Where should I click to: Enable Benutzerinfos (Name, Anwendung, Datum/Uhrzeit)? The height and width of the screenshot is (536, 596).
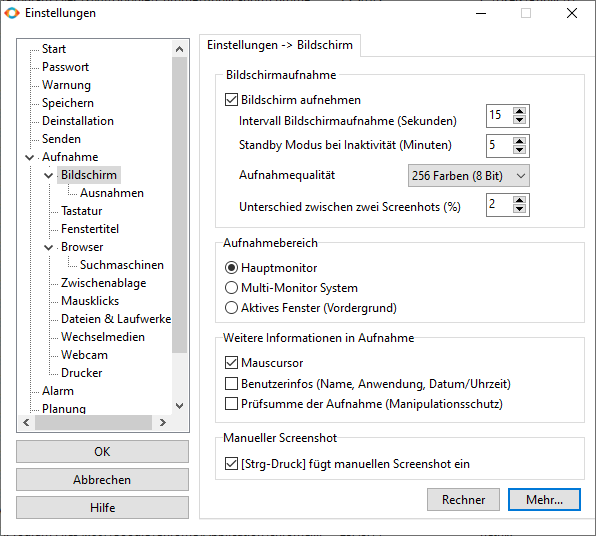click(231, 384)
